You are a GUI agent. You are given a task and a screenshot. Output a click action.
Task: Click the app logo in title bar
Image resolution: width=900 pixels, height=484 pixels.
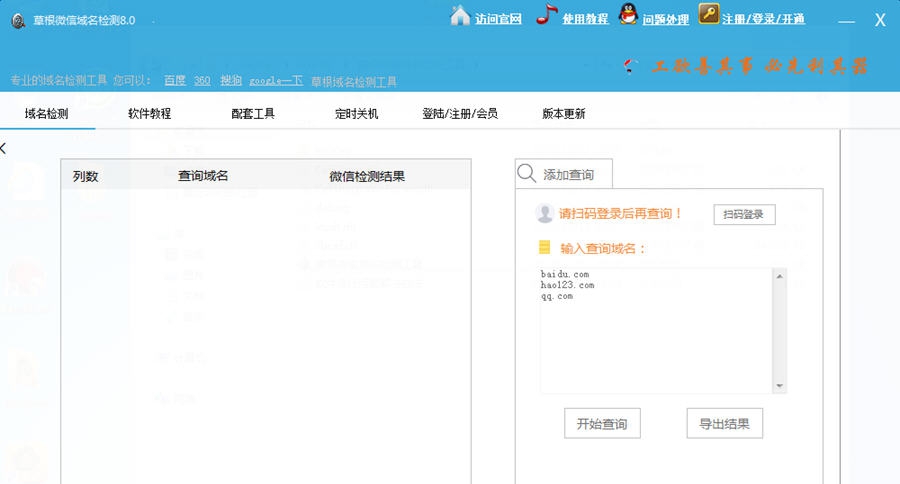tap(18, 20)
